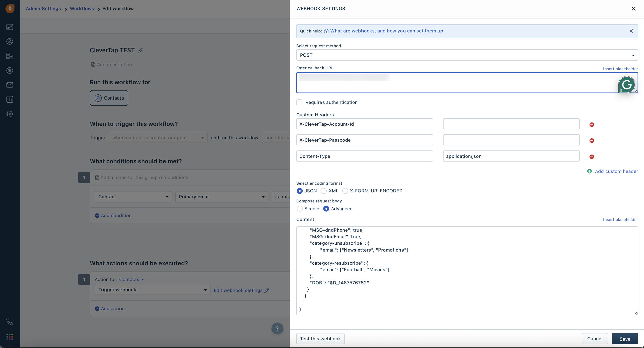This screenshot has height=348, width=644.
Task: Click condition group name field
Action: point(144,178)
